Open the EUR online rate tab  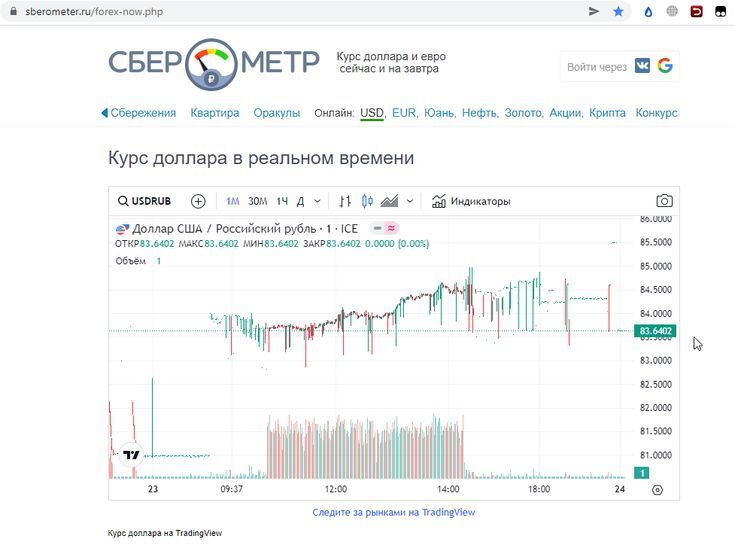pyautogui.click(x=405, y=113)
